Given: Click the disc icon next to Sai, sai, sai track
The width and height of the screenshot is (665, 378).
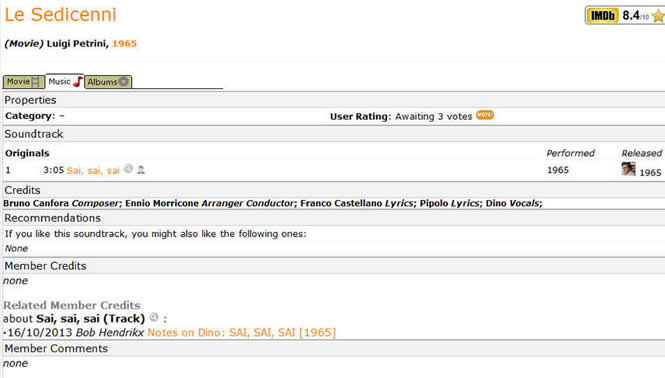Looking at the screenshot, I should coord(128,169).
